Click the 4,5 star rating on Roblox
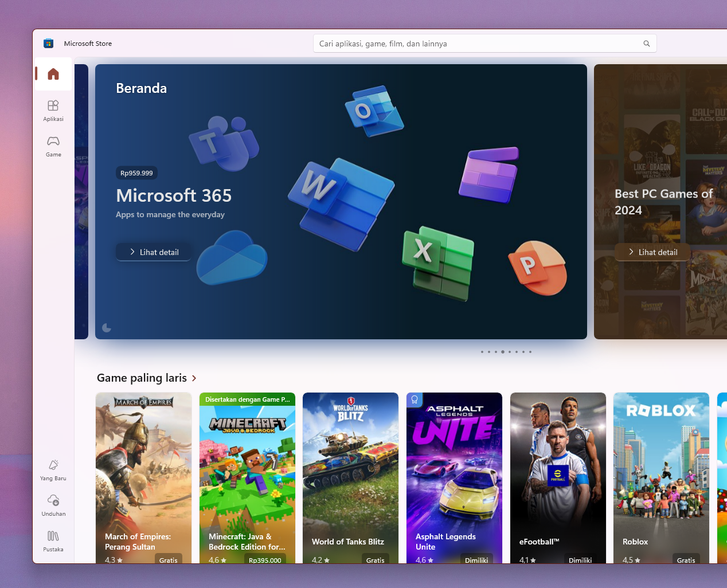Viewport: 727px width, 588px height. tap(631, 560)
